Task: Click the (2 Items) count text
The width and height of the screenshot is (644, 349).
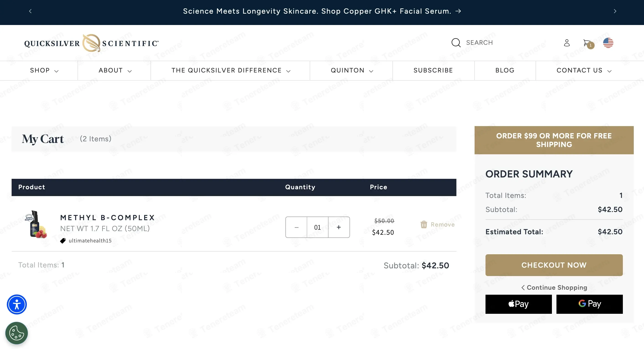Action: point(96,139)
